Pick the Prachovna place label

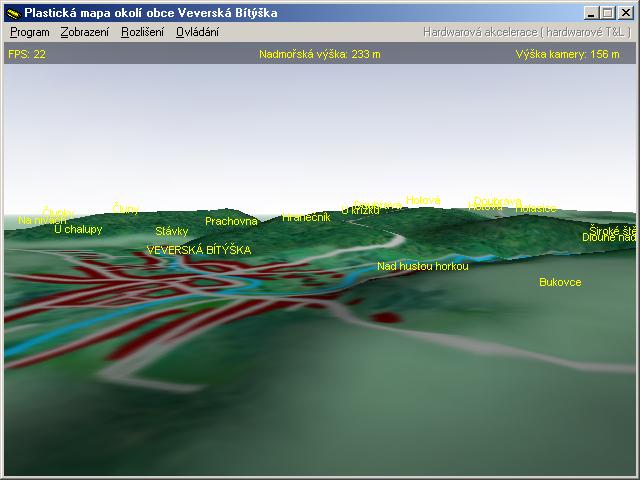231,221
